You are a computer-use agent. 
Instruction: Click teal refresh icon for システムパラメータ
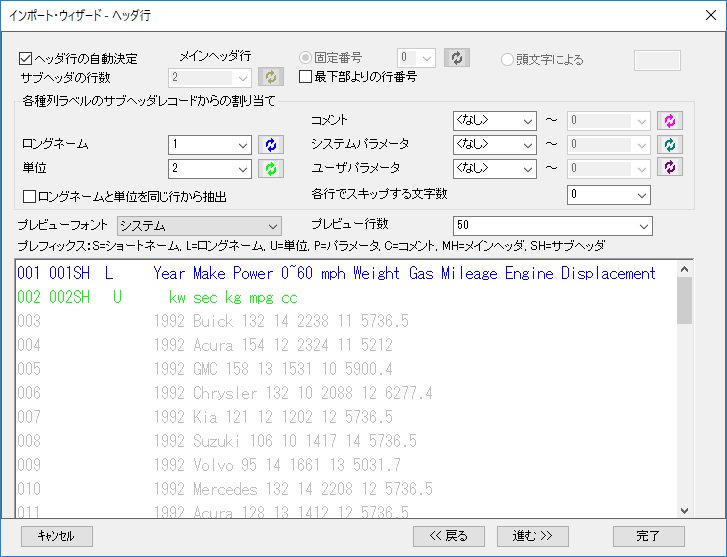(670, 145)
